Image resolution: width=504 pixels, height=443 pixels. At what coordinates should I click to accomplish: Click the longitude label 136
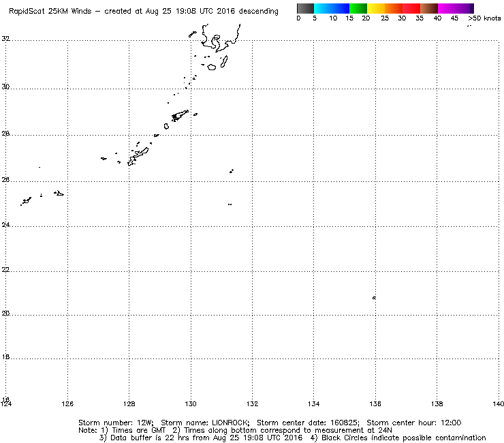[375, 403]
